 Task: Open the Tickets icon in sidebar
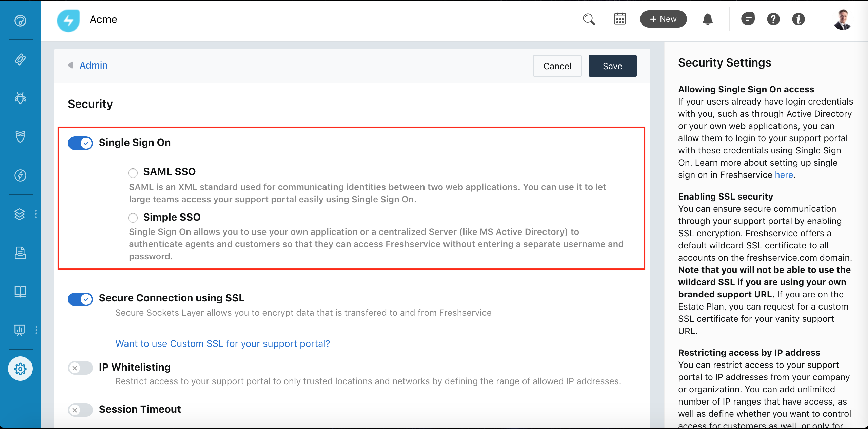20,59
